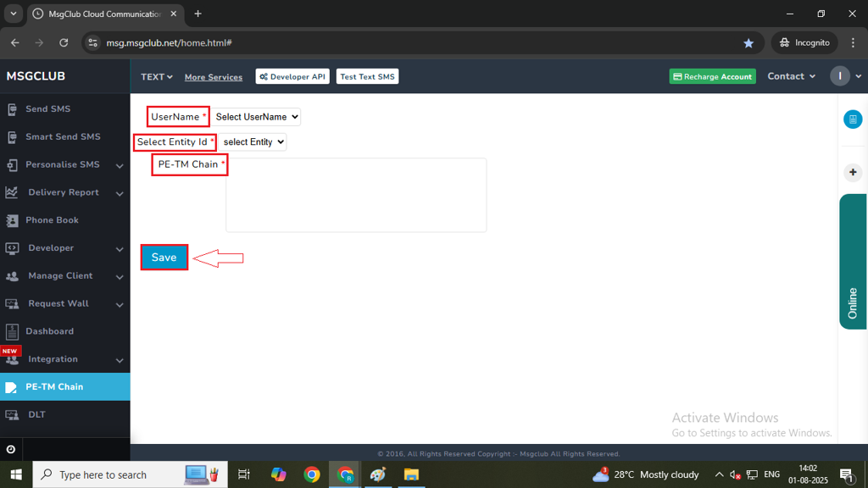868x488 pixels.
Task: Click the Send SMS sidebar icon
Action: tap(12, 109)
